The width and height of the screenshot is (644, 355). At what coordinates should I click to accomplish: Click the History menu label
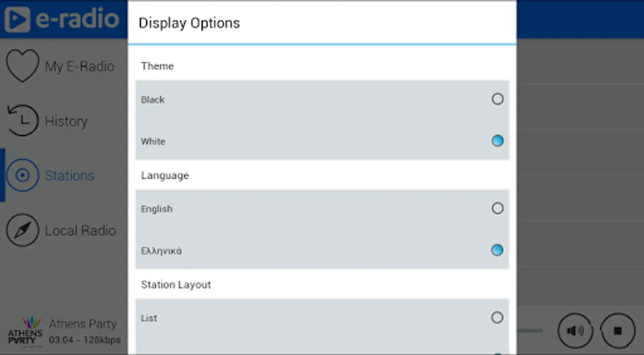tap(66, 121)
